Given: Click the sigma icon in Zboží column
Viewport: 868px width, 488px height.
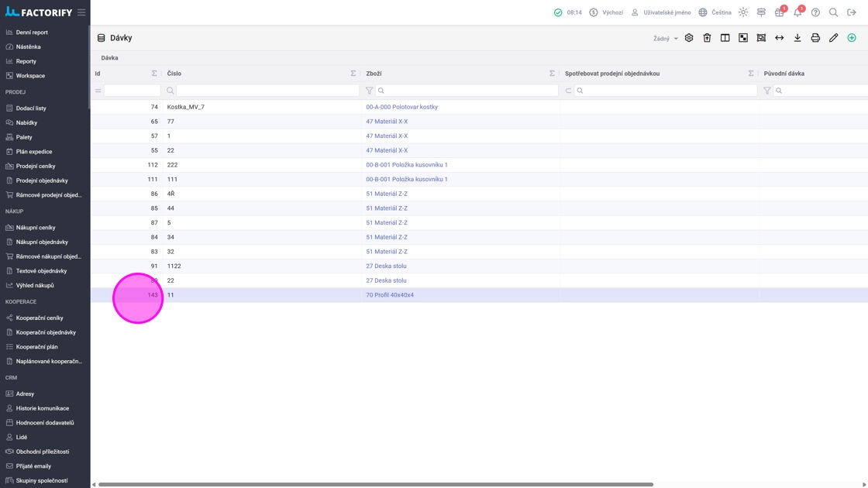Looking at the screenshot, I should click(552, 73).
